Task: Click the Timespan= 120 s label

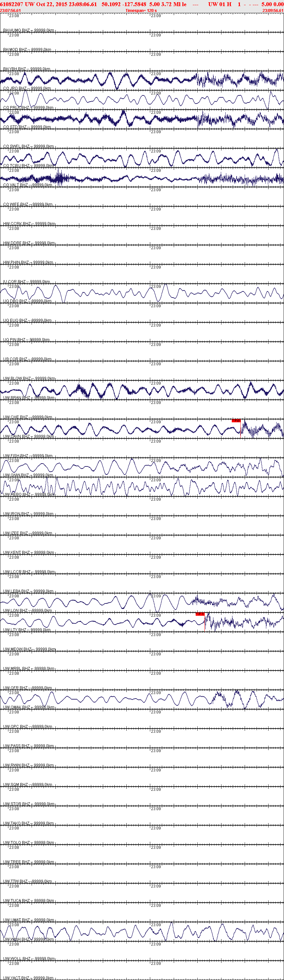Action: tap(141, 11)
